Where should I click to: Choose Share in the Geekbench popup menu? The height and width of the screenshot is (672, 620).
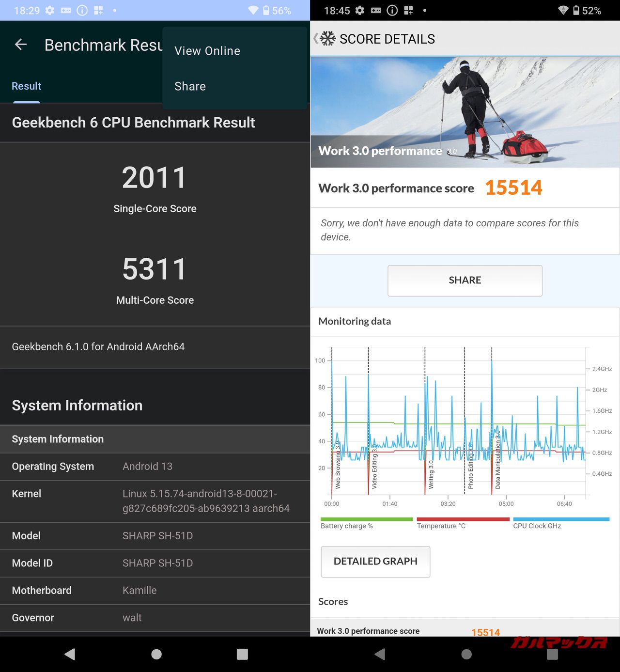point(190,86)
